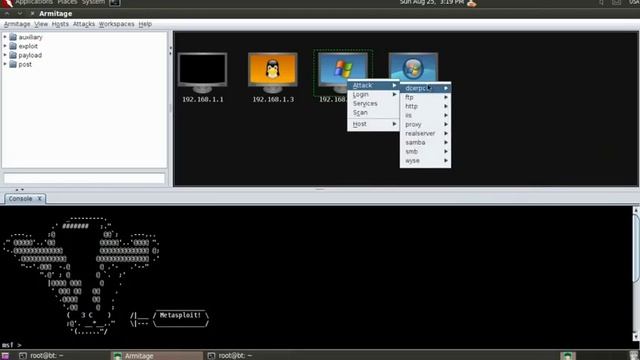
Task: Open the System menu in top panel
Action: tap(93, 2)
